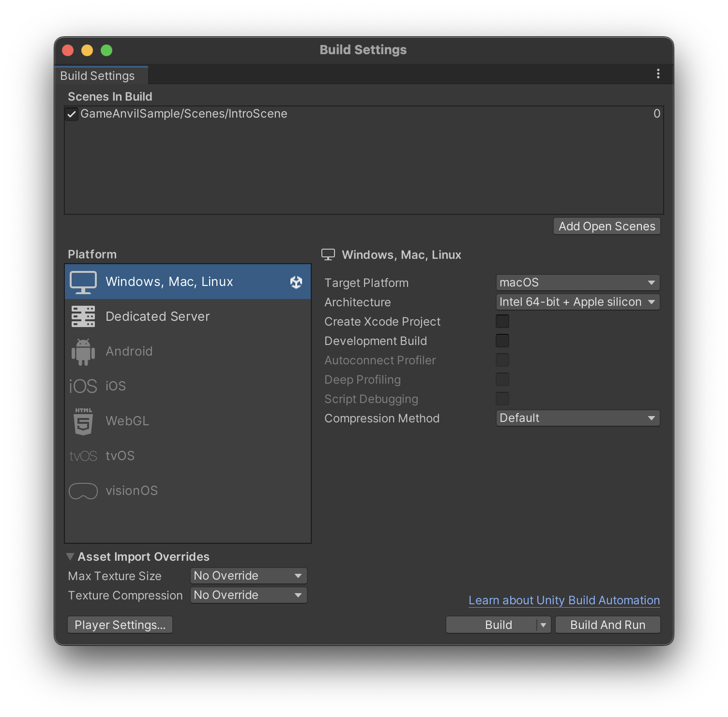Select WebGL platform
Viewport: 728px width, 717px height.
coord(188,421)
